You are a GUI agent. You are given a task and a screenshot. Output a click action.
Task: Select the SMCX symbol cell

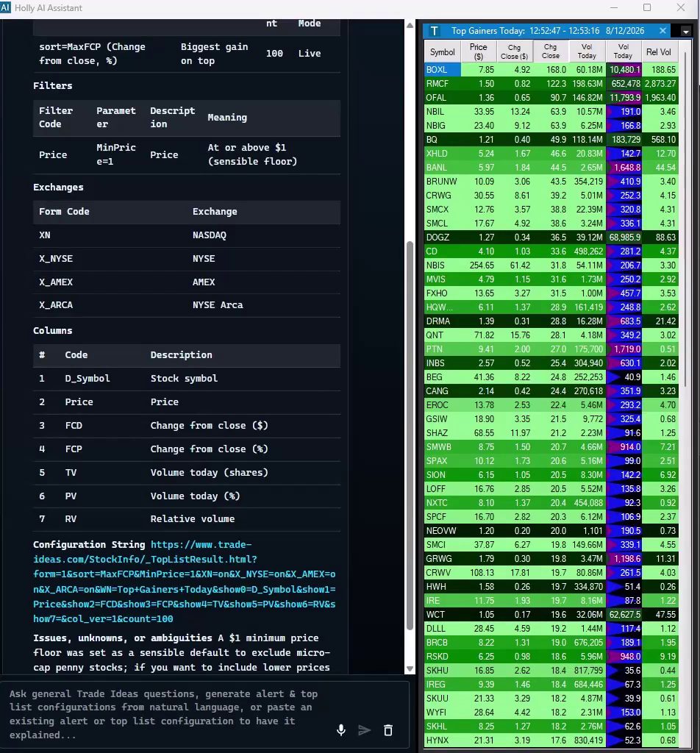point(442,210)
